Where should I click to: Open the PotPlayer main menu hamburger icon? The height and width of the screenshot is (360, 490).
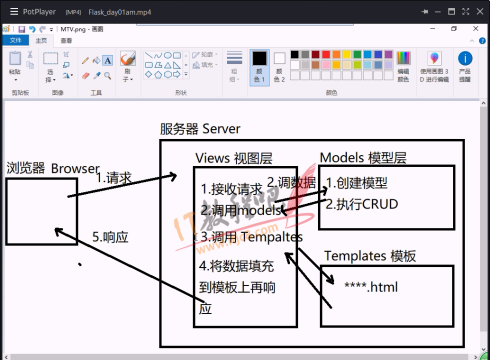tap(14, 12)
